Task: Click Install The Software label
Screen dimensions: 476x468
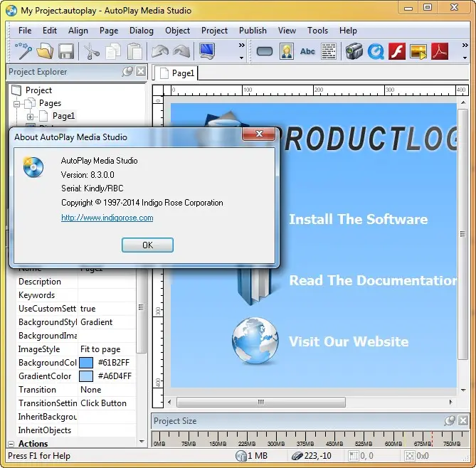Action: click(358, 219)
